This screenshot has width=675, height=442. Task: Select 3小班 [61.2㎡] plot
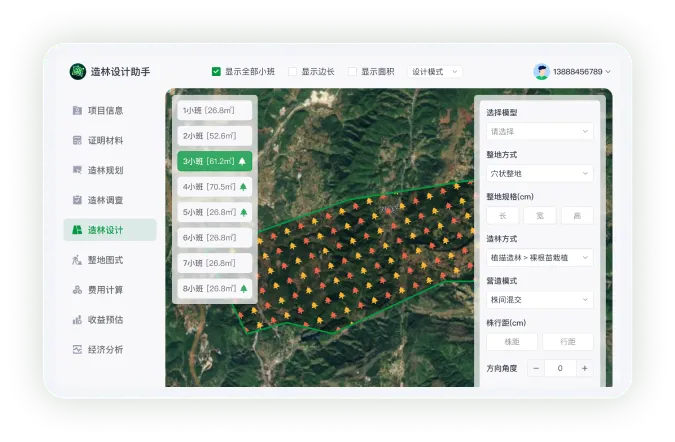214,161
